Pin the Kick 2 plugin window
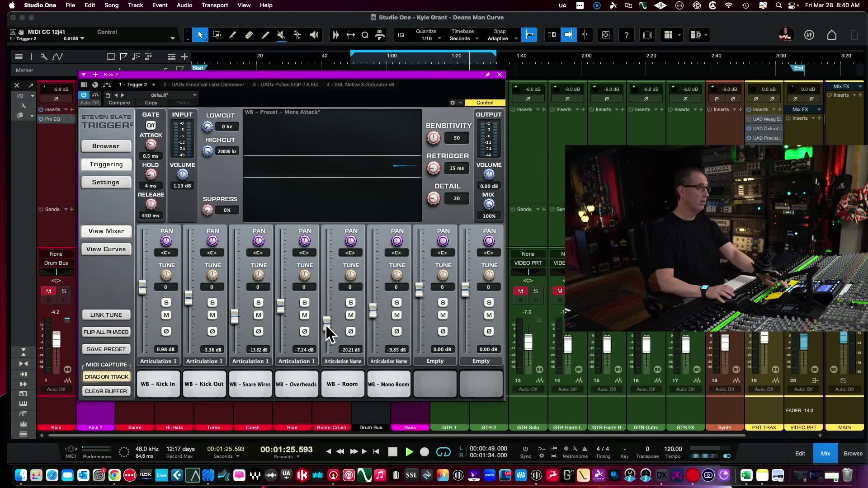868x488 pixels. 487,75
